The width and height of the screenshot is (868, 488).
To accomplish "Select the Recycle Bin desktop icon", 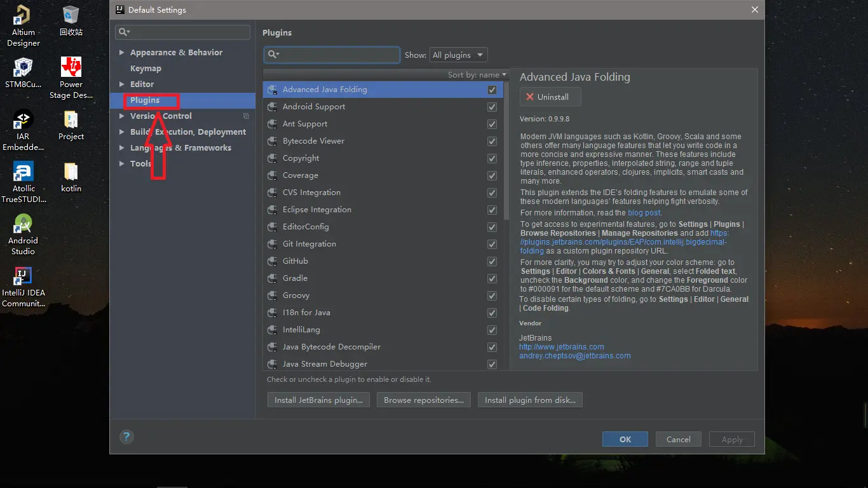I will point(71,21).
